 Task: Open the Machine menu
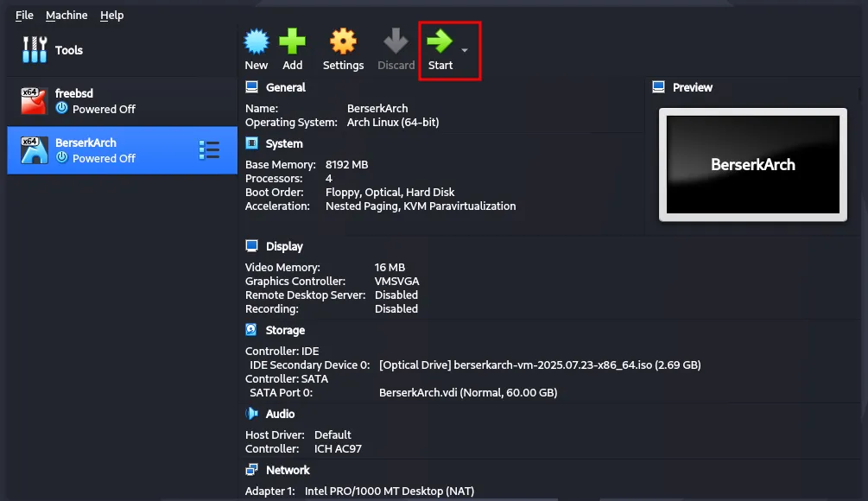point(67,15)
